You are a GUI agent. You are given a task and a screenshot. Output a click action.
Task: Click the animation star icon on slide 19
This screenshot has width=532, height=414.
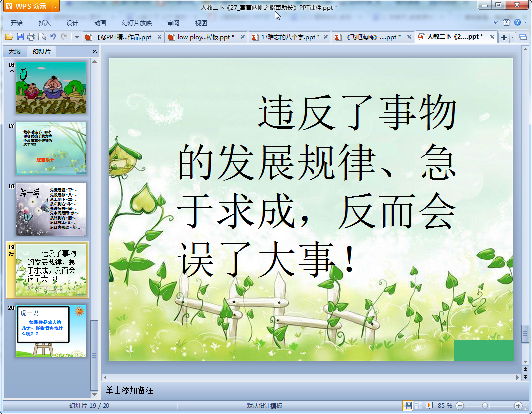pyautogui.click(x=11, y=254)
